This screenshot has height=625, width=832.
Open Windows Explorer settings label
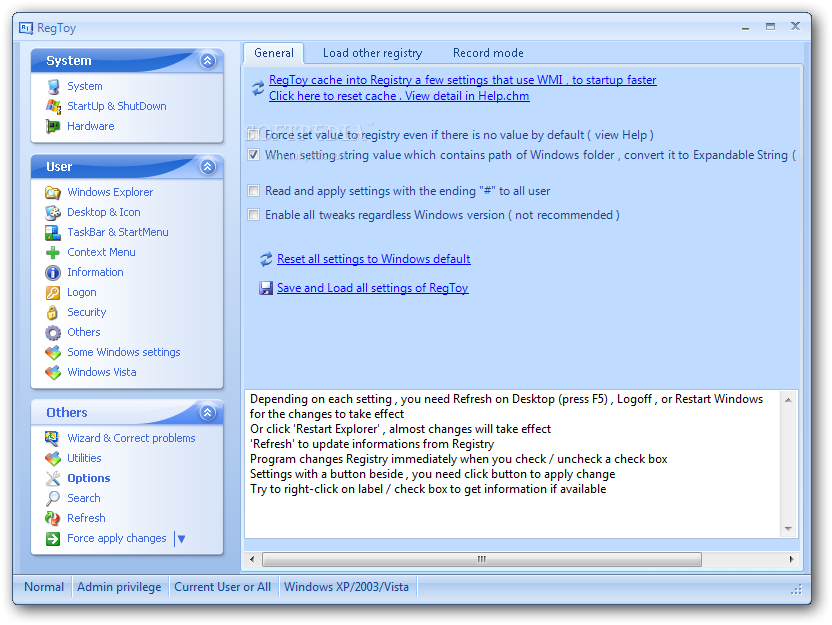tap(110, 192)
